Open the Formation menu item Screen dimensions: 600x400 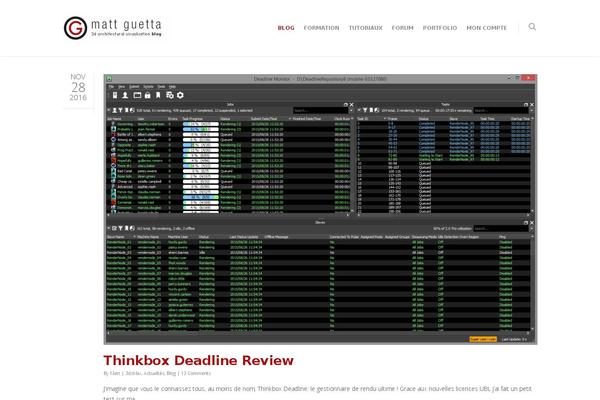pos(321,28)
